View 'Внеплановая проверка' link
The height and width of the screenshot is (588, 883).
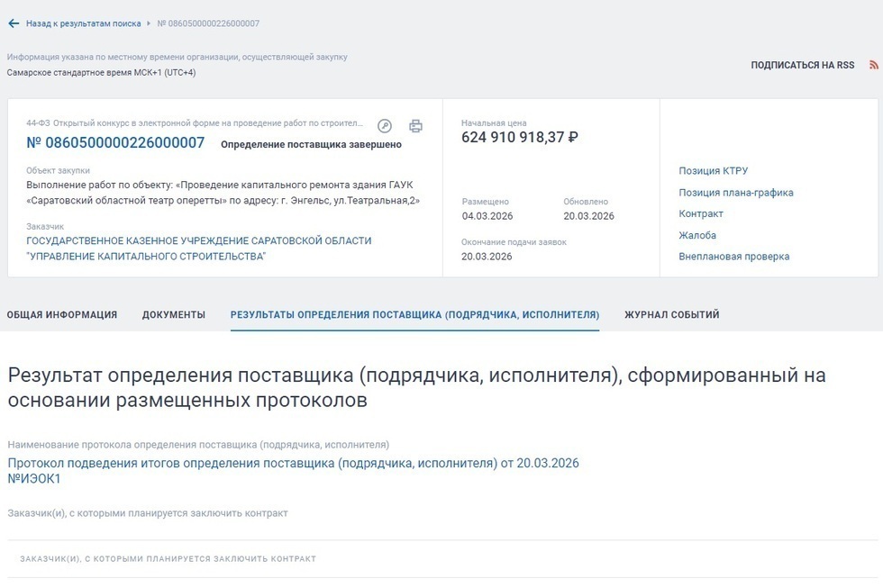click(733, 257)
